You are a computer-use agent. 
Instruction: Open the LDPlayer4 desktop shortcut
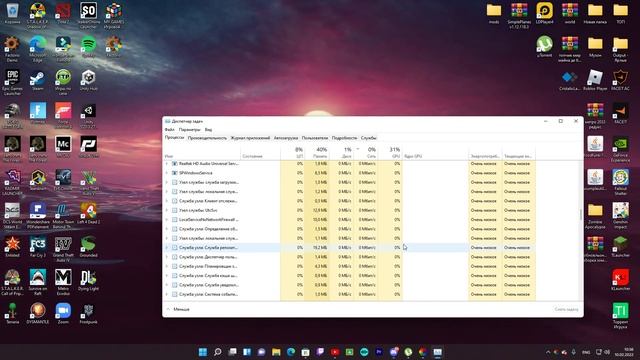pyautogui.click(x=544, y=13)
